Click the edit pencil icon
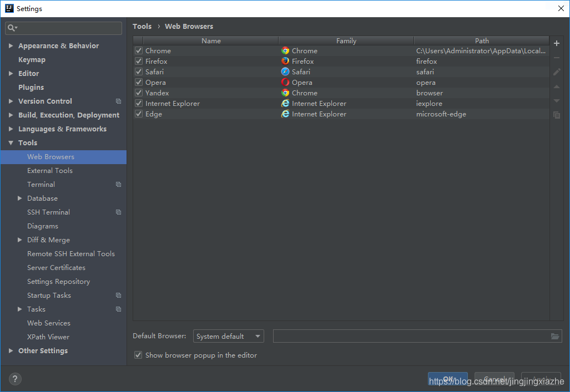The image size is (570, 392). coord(556,72)
